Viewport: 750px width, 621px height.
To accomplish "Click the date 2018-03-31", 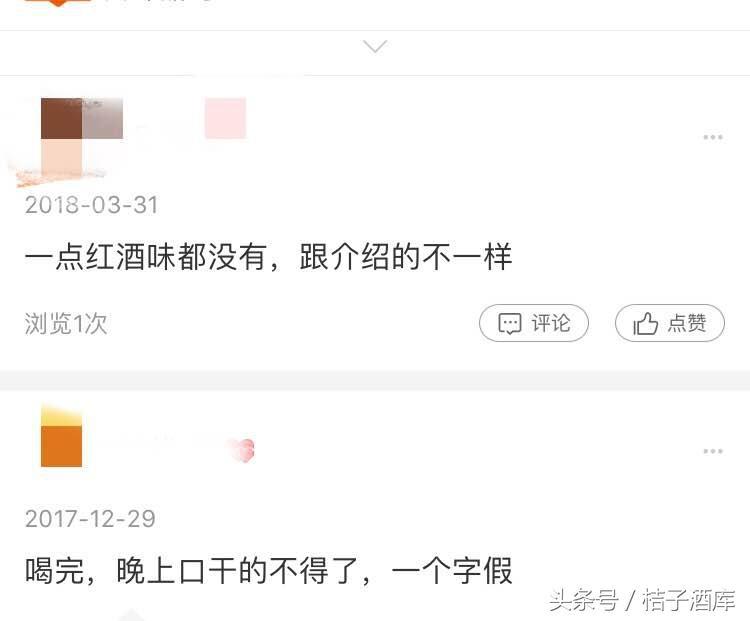I will click(x=91, y=205).
